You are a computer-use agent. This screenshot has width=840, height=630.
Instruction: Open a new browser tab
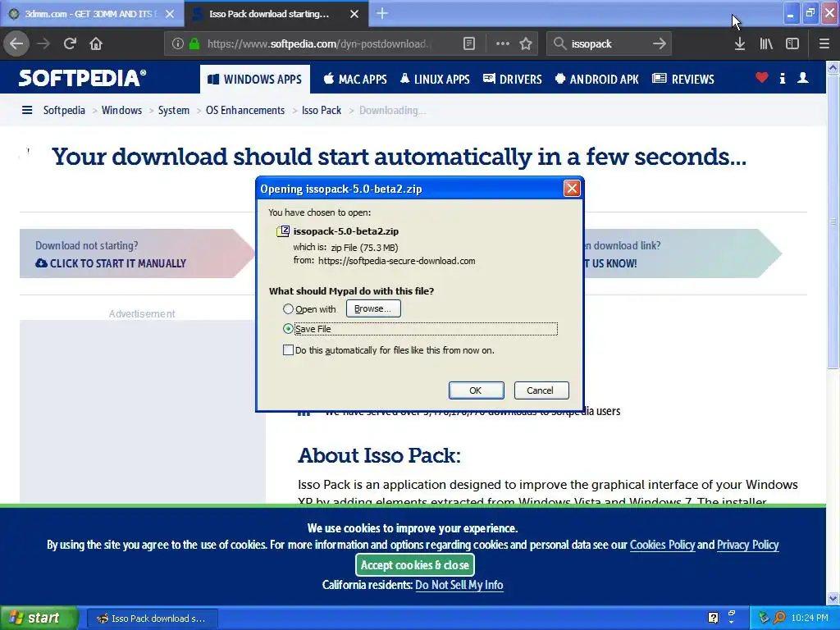click(382, 13)
